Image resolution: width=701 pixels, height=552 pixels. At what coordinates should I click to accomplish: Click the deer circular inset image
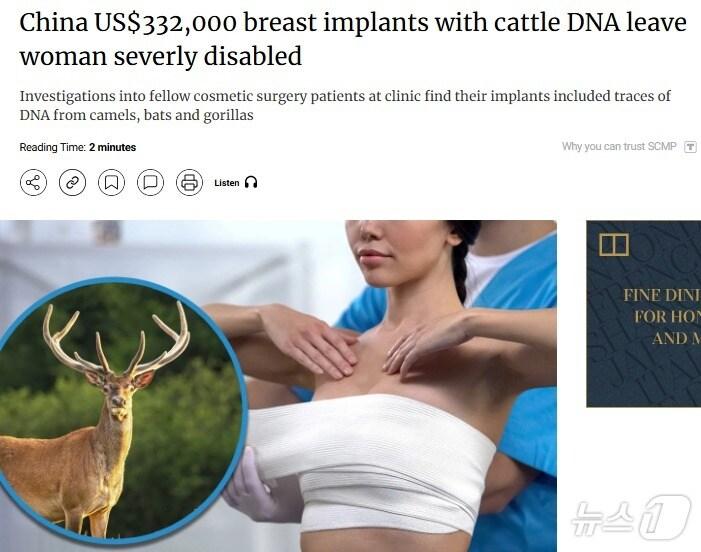click(121, 410)
